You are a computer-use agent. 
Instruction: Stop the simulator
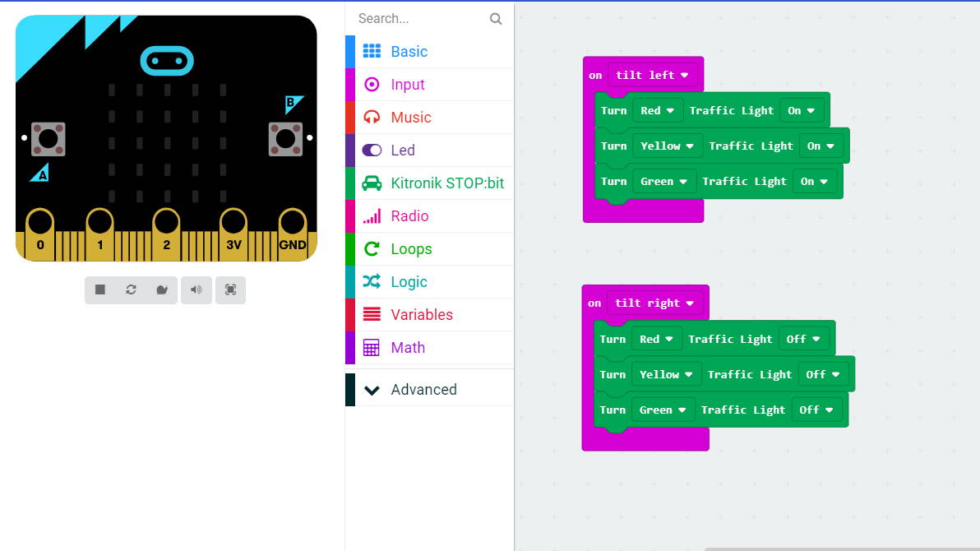[x=100, y=289]
